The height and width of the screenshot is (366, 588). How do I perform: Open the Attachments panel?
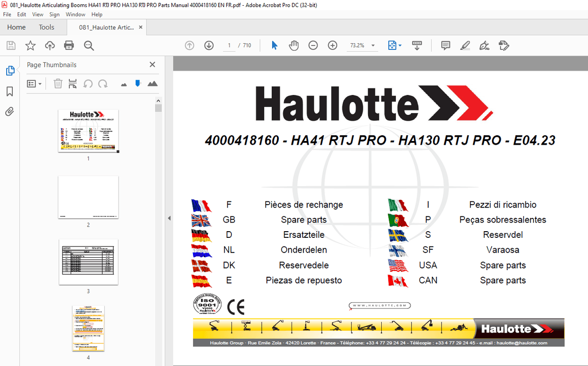pyautogui.click(x=9, y=111)
